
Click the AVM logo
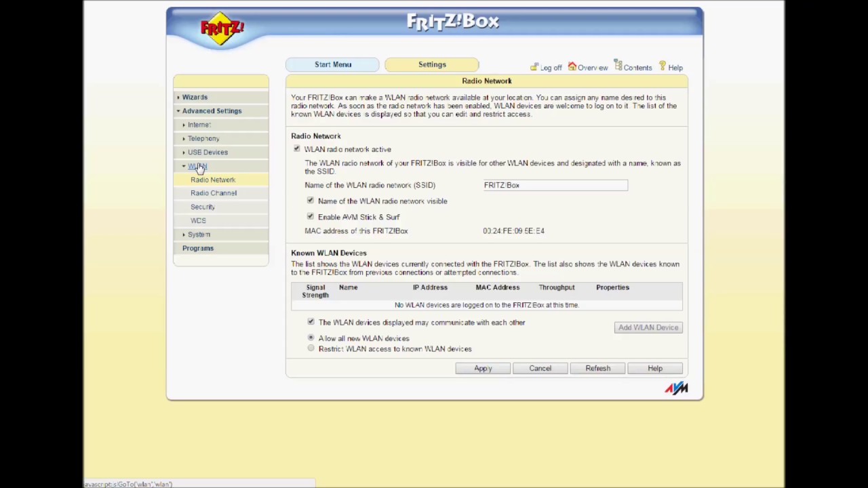(x=676, y=388)
